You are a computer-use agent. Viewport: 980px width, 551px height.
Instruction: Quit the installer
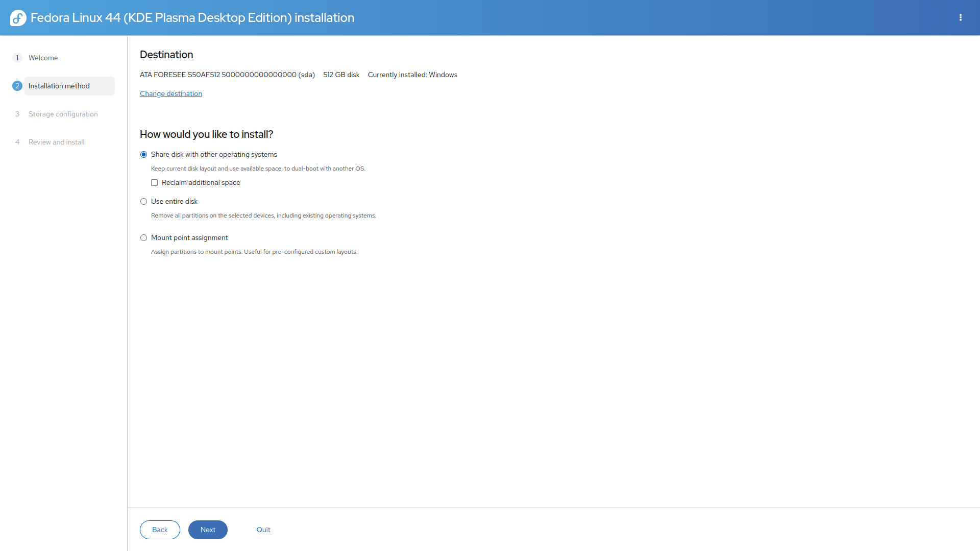click(x=263, y=530)
